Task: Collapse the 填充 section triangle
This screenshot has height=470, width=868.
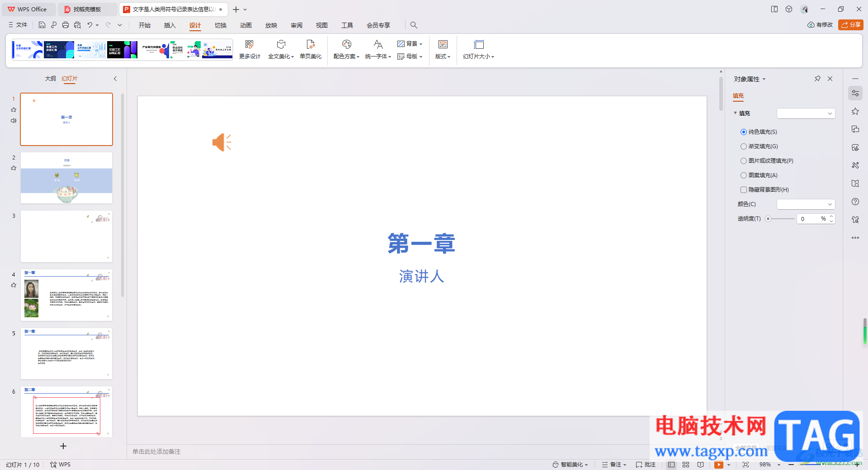Action: pos(736,113)
